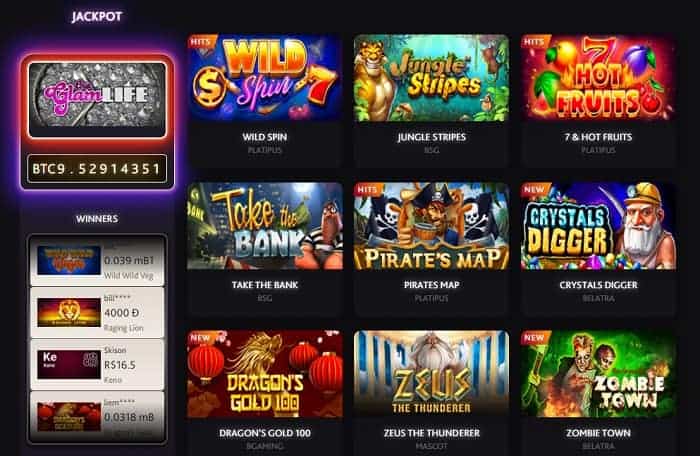Viewport: 700px width, 456px height.
Task: Select Zeus the Thunderer game thumbnail
Action: [x=431, y=374]
